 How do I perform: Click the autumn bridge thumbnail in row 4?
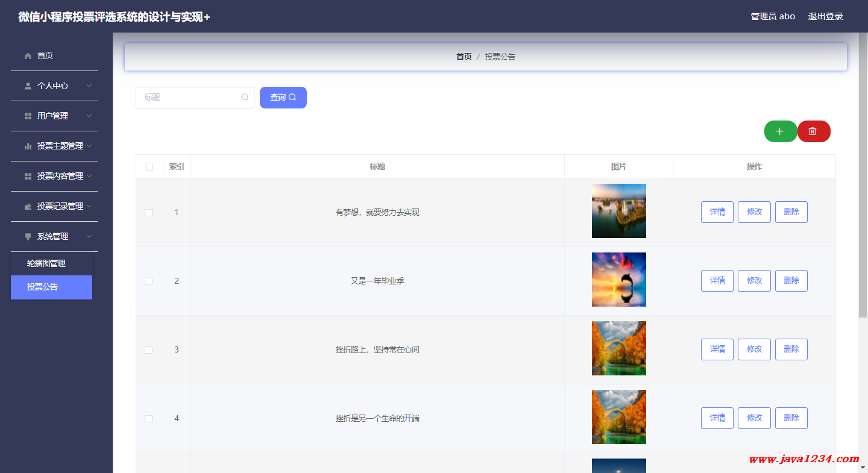[x=619, y=417]
